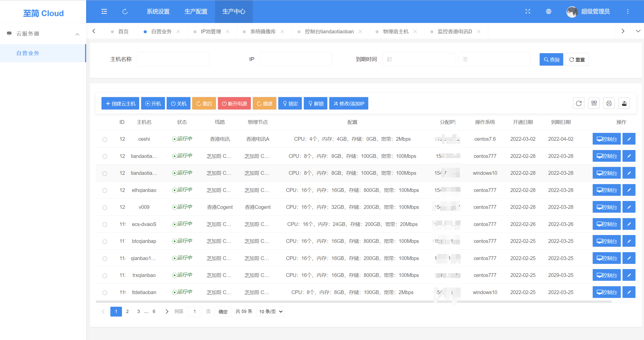Click edit pencil for v009 row
The height and width of the screenshot is (340, 644).
tap(629, 207)
